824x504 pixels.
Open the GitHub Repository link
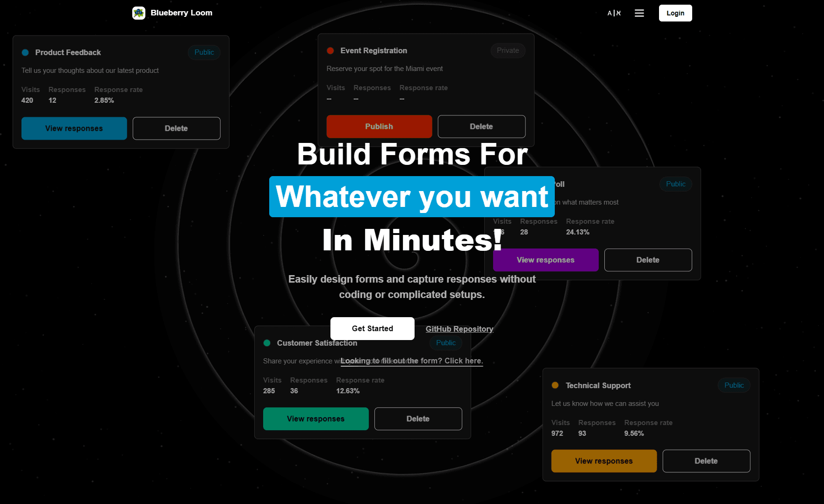tap(459, 329)
